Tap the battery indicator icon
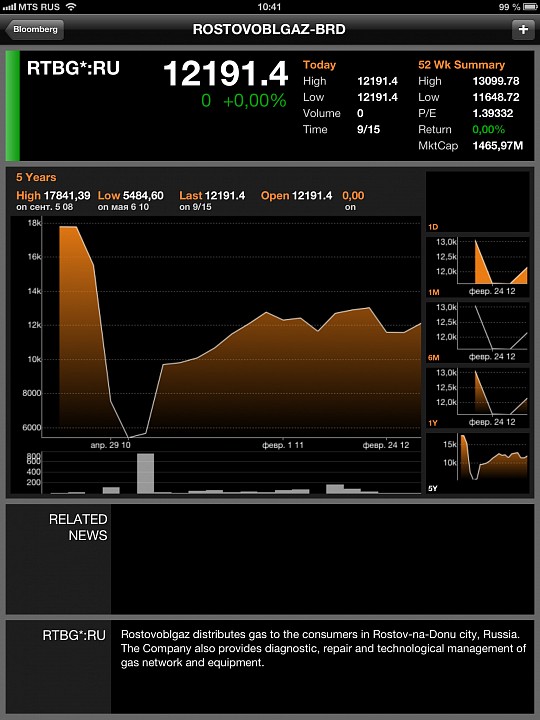The width and height of the screenshot is (540, 720). click(x=529, y=7)
